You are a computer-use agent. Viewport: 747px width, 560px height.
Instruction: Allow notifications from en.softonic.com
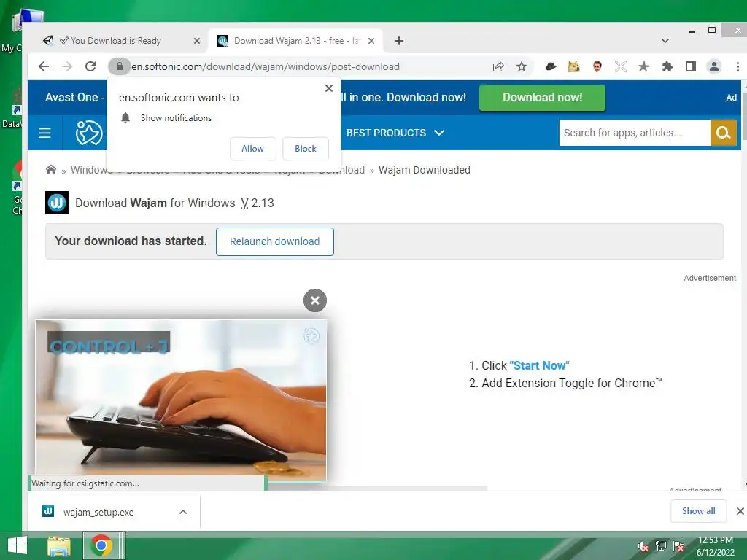point(253,149)
